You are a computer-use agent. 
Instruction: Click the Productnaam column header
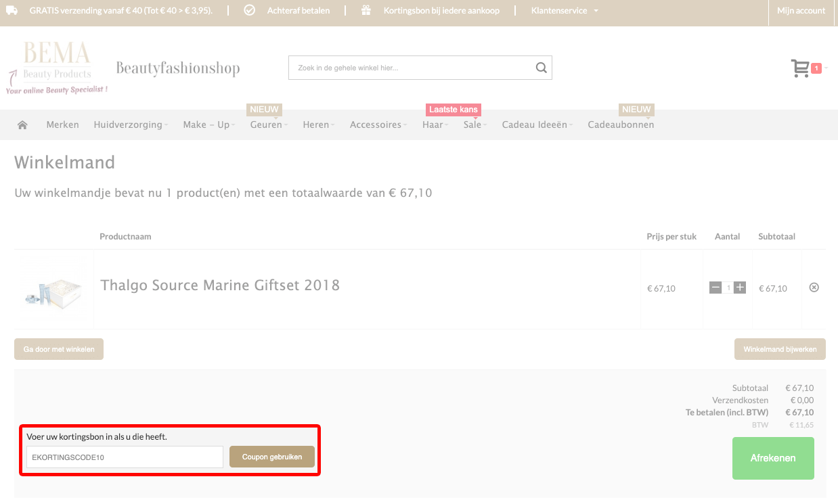[125, 236]
